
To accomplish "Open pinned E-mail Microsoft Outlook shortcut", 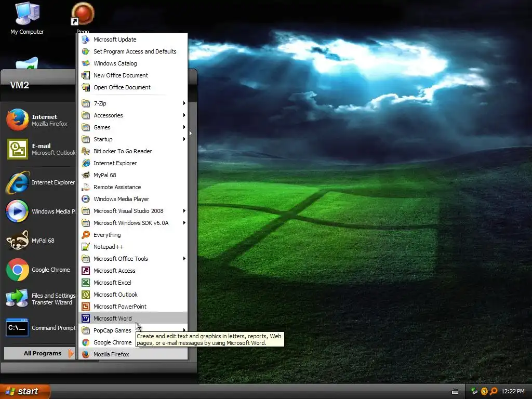I will [40, 149].
